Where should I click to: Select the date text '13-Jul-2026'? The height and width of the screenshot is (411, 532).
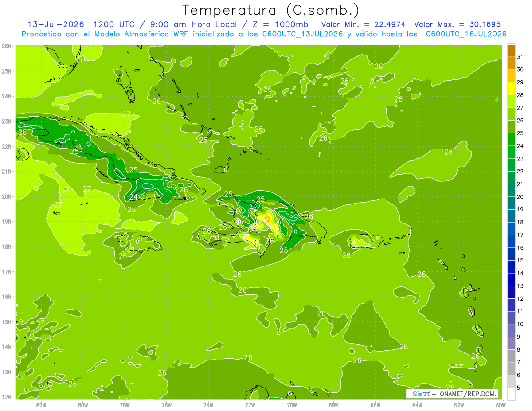pyautogui.click(x=55, y=24)
